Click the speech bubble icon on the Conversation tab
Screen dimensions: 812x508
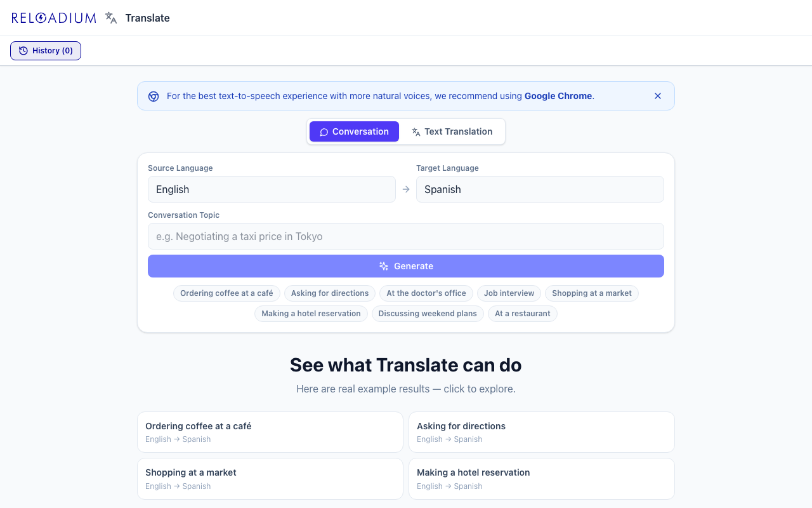click(x=324, y=131)
